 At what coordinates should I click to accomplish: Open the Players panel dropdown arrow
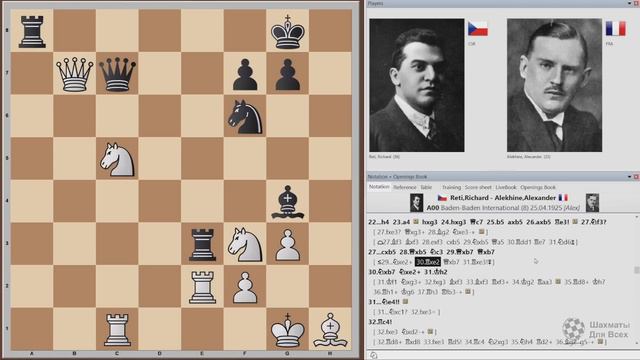pos(629,3)
